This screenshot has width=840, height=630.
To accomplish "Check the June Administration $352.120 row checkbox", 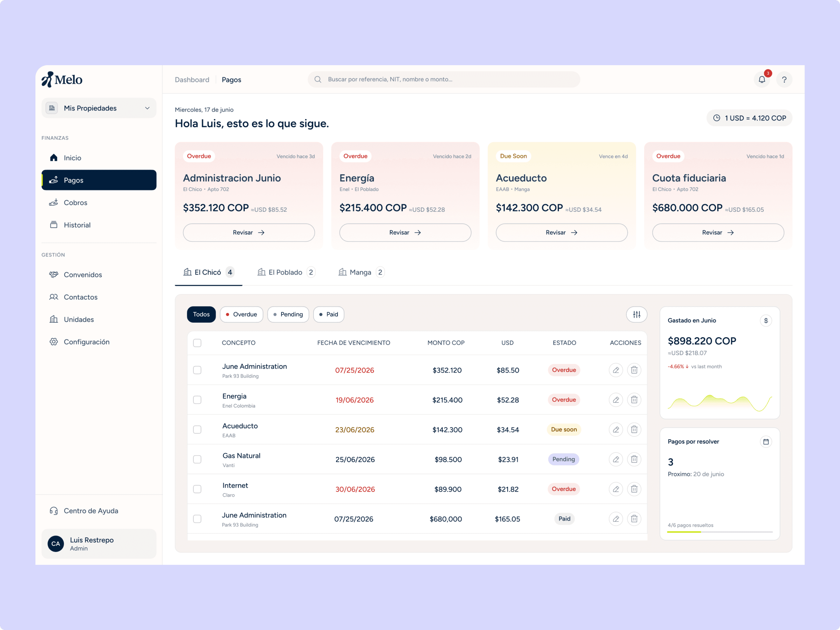I will coord(197,370).
